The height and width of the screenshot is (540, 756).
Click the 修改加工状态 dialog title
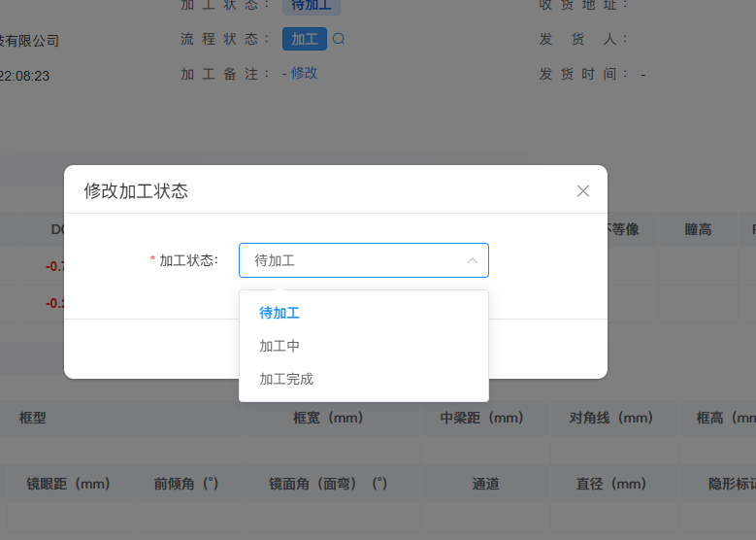[x=136, y=191]
